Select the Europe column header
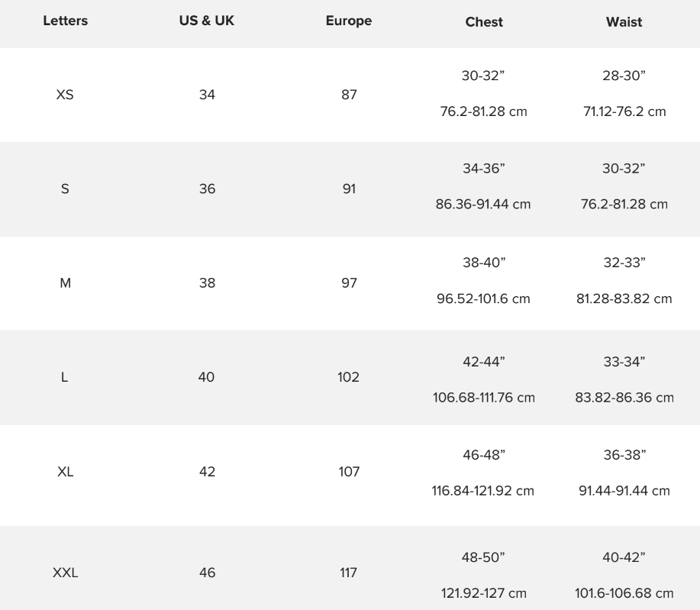The width and height of the screenshot is (700, 610). tap(349, 21)
